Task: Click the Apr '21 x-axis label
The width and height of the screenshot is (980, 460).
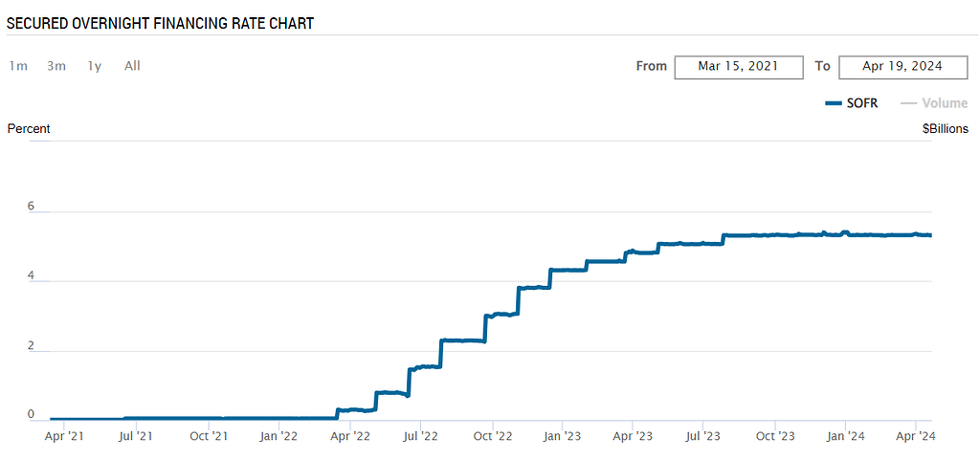Action: [64, 436]
